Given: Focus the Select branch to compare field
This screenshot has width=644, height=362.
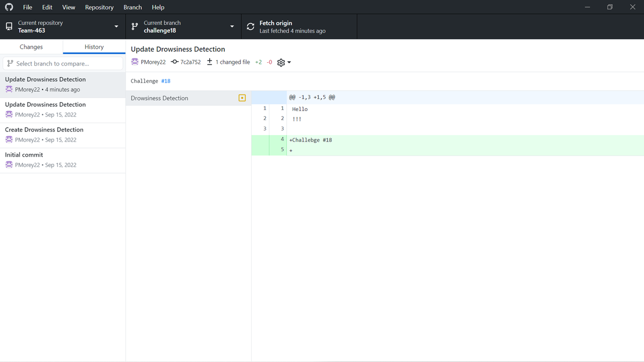Looking at the screenshot, I should [63, 63].
